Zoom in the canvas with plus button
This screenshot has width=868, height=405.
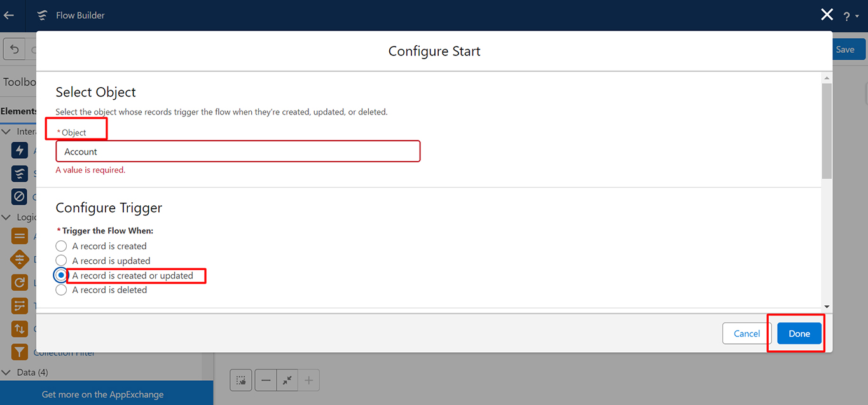[309, 380]
